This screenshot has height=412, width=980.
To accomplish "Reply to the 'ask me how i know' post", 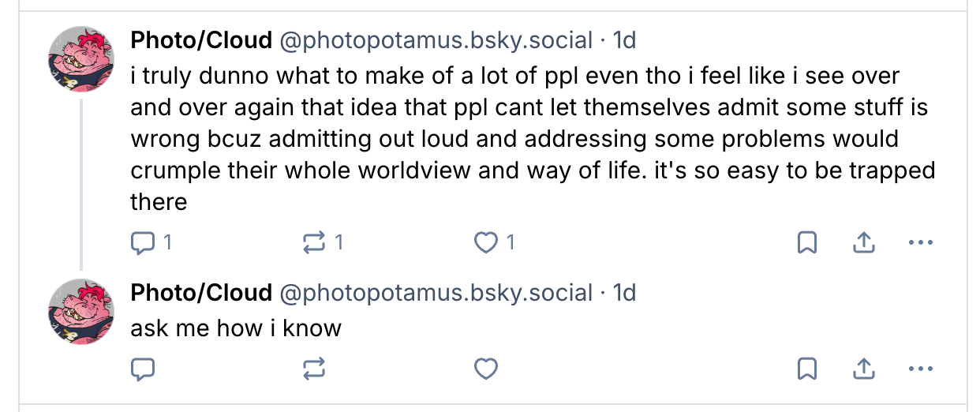I will (x=141, y=369).
